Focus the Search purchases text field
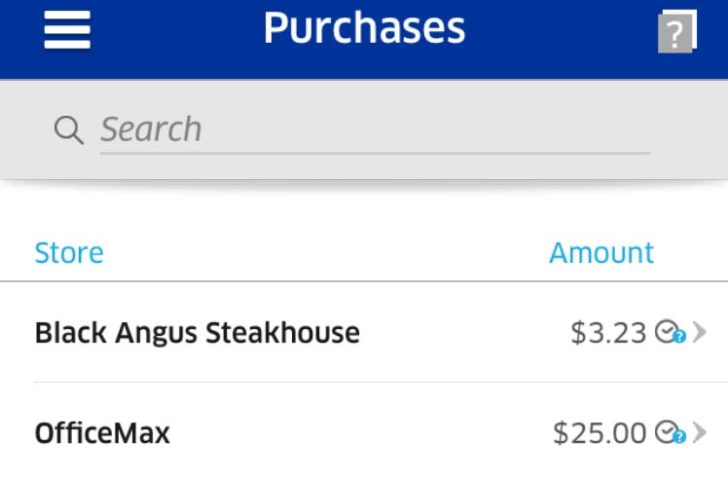Image resolution: width=728 pixels, height=477 pixels. point(375,130)
